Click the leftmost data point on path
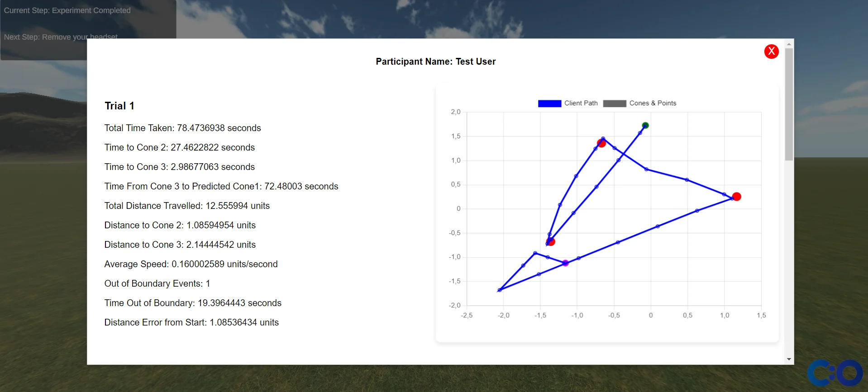Image resolution: width=868 pixels, height=392 pixels. click(500, 290)
